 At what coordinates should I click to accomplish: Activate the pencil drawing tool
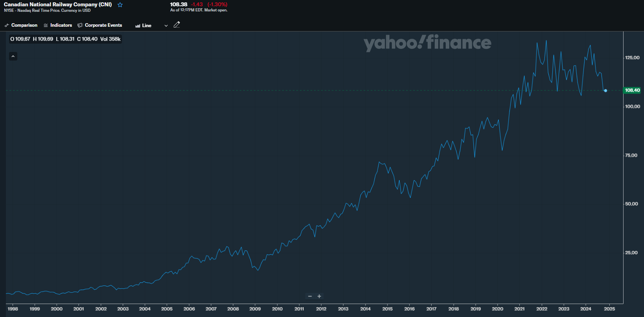[x=177, y=25]
